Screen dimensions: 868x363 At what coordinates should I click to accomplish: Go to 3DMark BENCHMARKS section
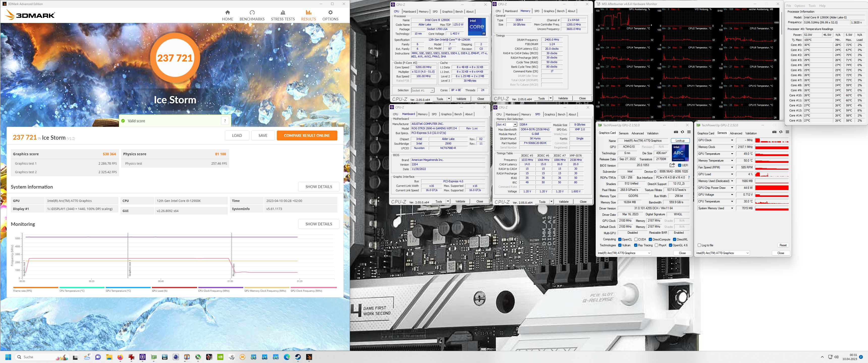[252, 15]
